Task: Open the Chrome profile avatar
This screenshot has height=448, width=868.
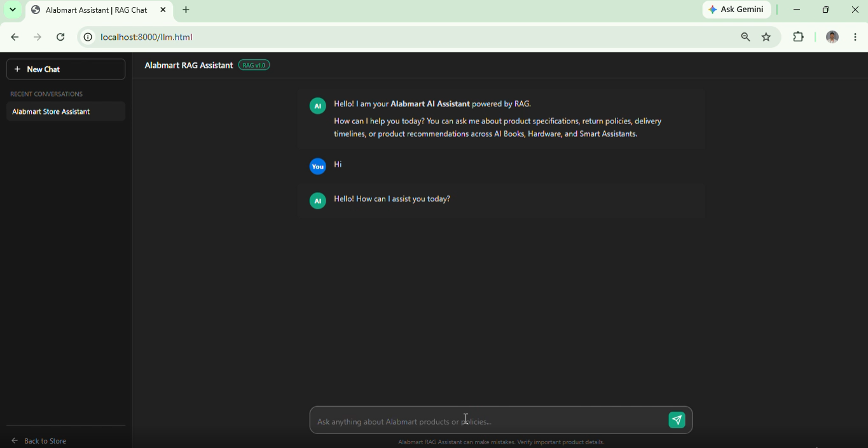Action: (832, 37)
